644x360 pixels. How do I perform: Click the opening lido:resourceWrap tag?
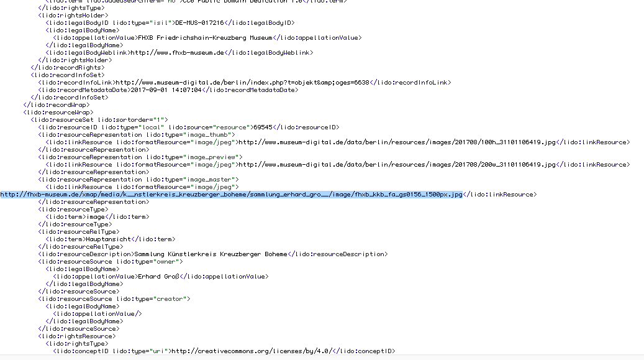pos(58,113)
